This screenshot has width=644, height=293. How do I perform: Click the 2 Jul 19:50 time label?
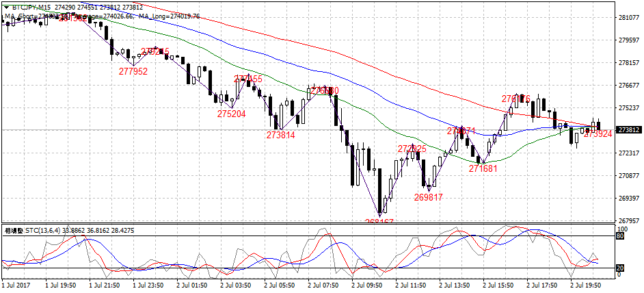585,283
